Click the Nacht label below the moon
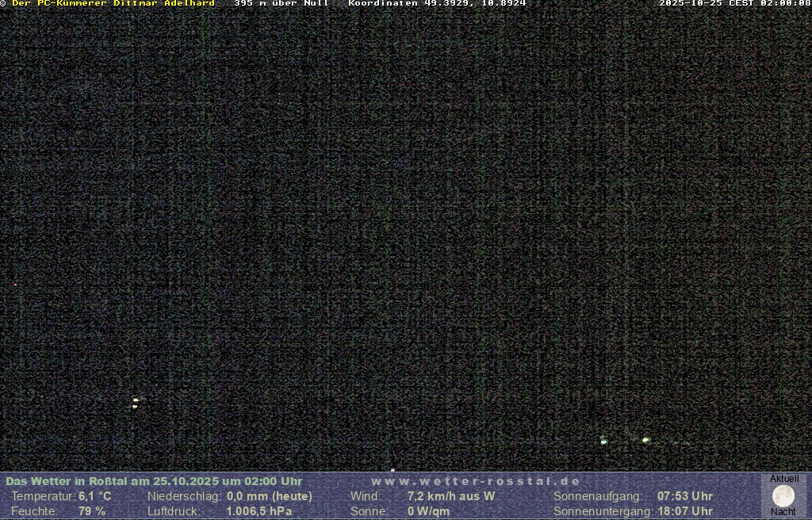This screenshot has height=520, width=812. tap(783, 512)
